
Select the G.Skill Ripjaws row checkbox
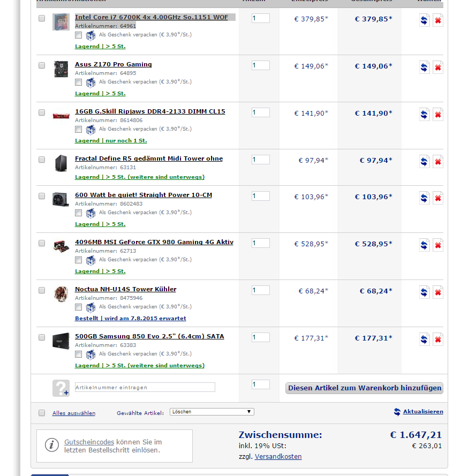point(42,112)
